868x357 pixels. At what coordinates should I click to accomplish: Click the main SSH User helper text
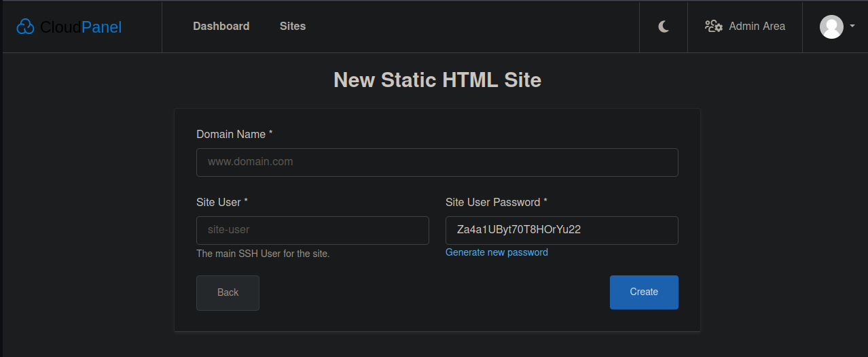click(x=263, y=254)
